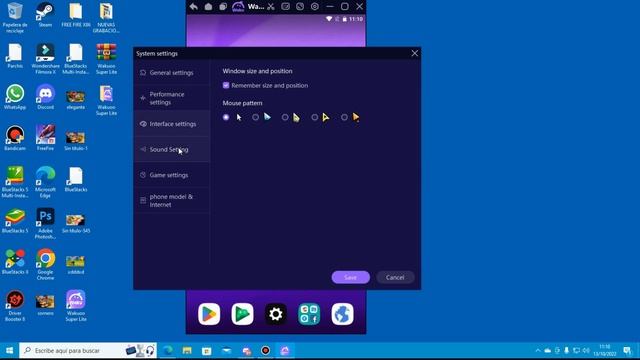Select Wakuoo Super Lite shortcut beside Driver Booster row
640x360 pixels.
coord(76,306)
